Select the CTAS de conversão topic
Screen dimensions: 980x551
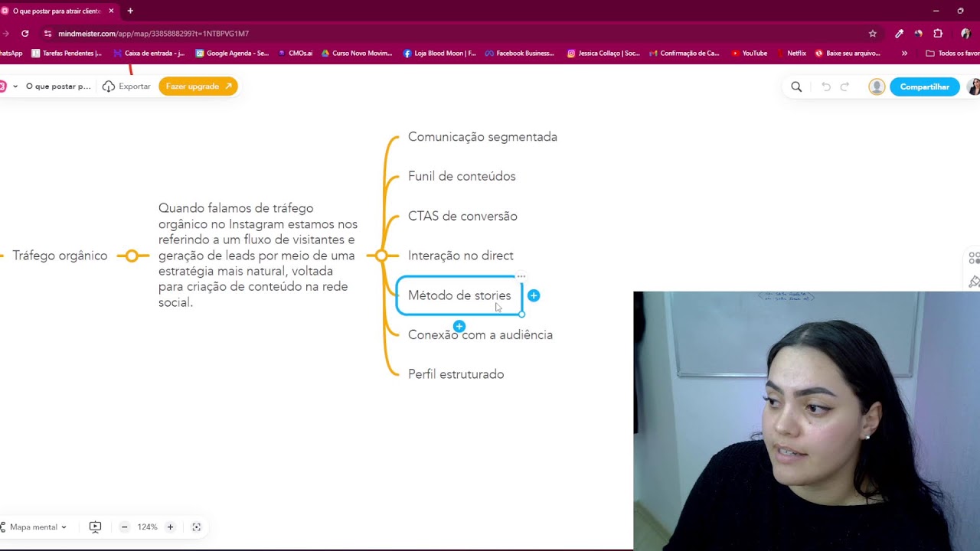click(462, 216)
